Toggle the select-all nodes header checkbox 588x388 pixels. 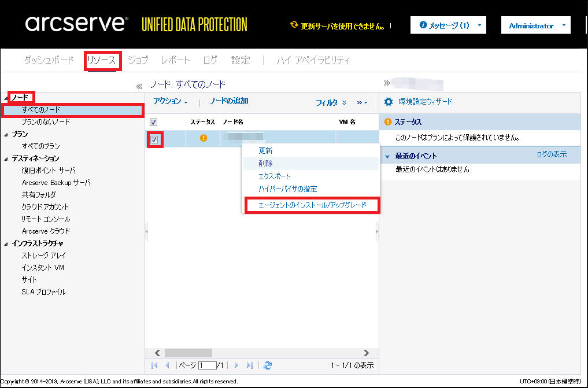pos(153,122)
